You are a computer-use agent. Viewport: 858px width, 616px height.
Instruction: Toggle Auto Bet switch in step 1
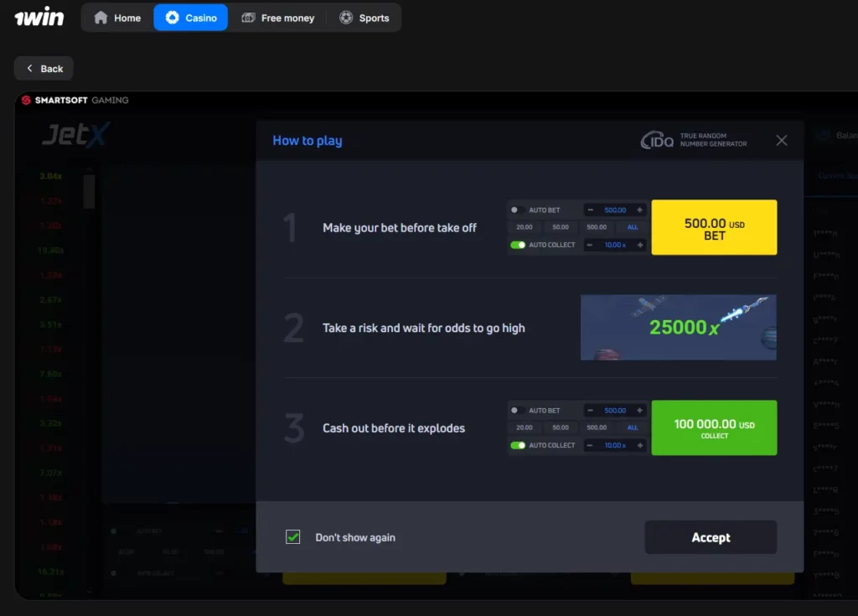(x=518, y=210)
